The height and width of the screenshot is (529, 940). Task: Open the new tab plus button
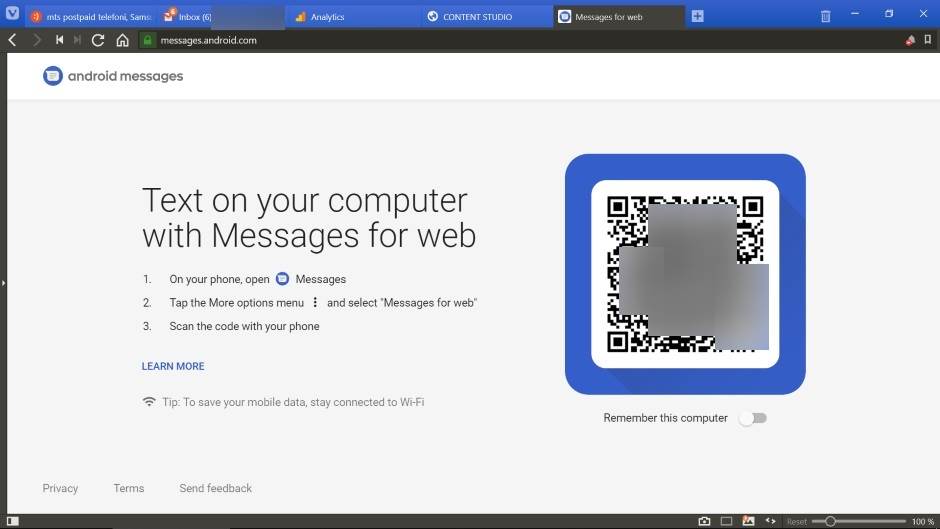tap(698, 16)
